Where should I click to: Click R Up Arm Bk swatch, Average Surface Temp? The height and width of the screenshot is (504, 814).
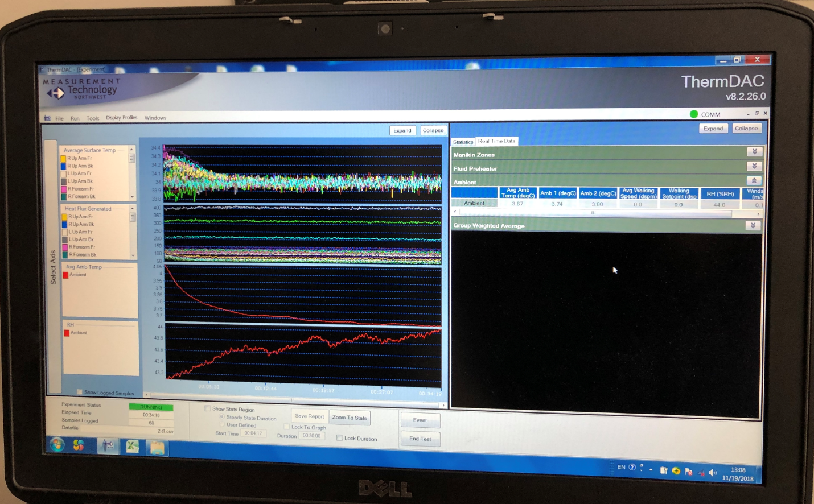coord(64,166)
